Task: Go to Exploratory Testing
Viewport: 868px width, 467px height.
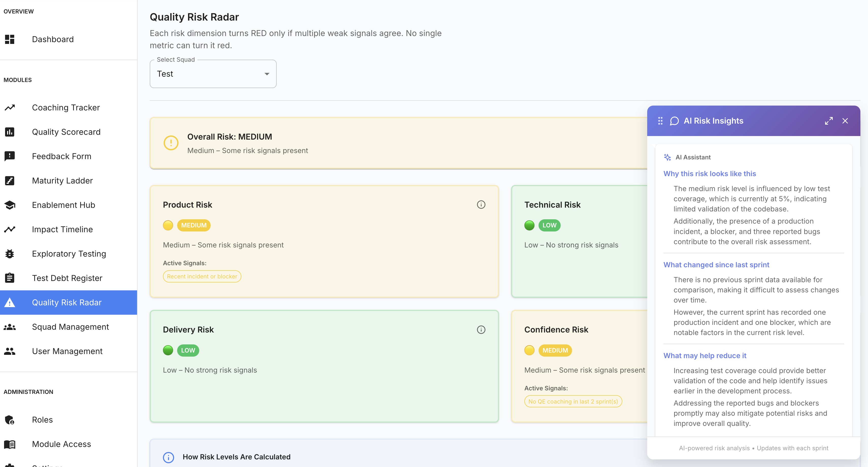Action: [69, 254]
